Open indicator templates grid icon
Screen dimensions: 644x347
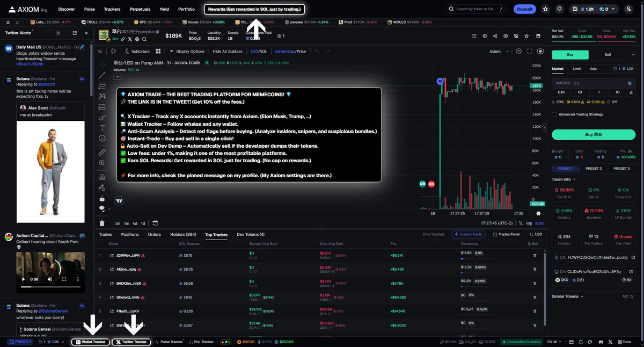pos(158,52)
